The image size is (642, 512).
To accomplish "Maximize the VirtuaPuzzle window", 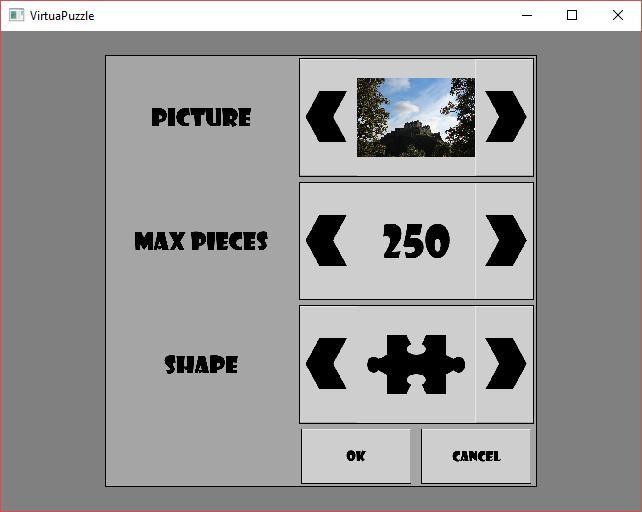I will (572, 16).
